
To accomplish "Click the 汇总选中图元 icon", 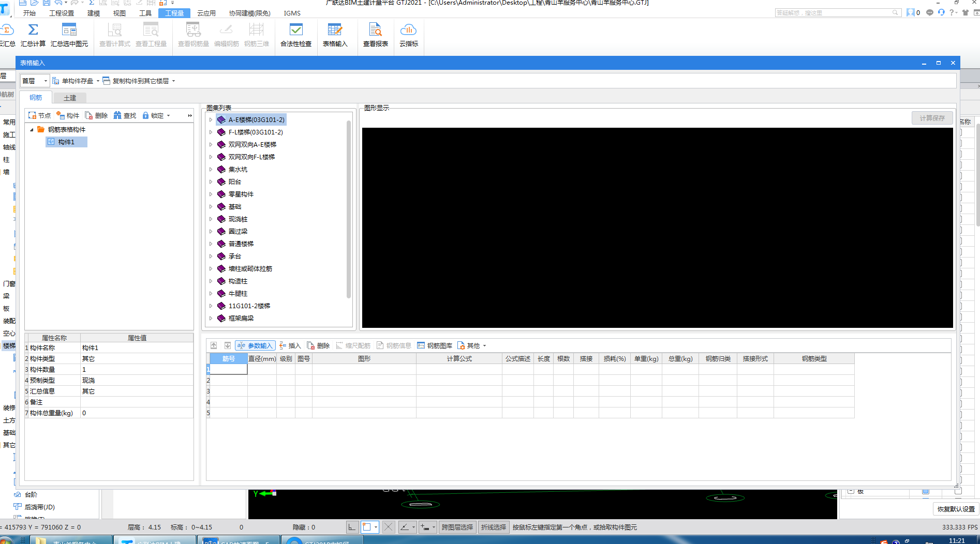I will [x=69, y=29].
